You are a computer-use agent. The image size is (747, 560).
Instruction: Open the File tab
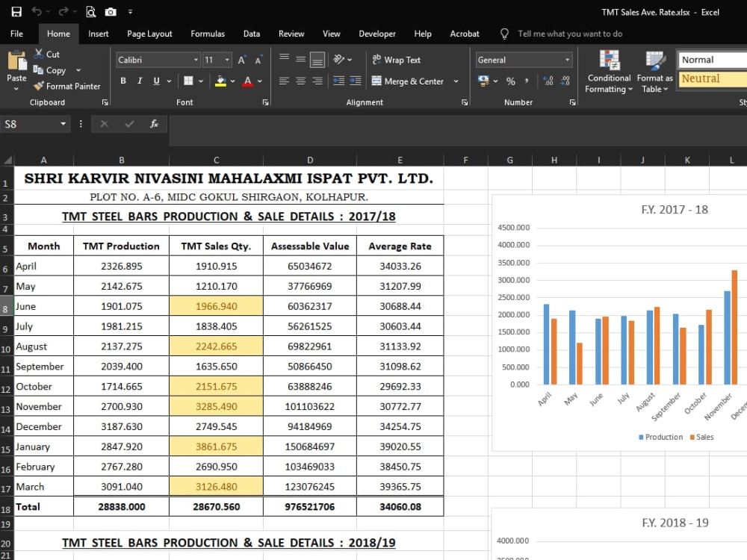point(16,34)
